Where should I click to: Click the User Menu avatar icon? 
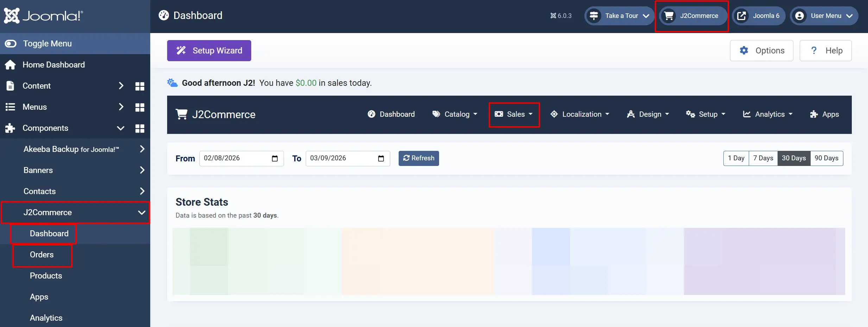point(800,16)
